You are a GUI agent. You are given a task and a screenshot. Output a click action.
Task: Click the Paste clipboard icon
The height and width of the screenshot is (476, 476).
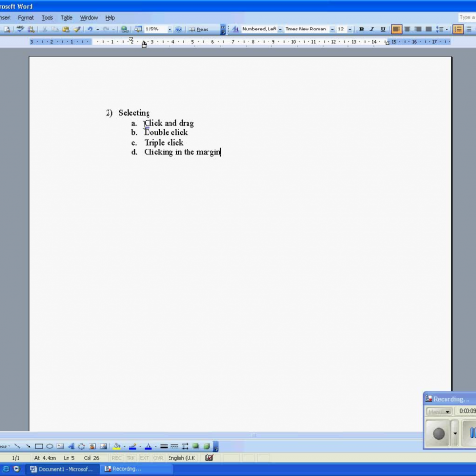click(x=66, y=30)
